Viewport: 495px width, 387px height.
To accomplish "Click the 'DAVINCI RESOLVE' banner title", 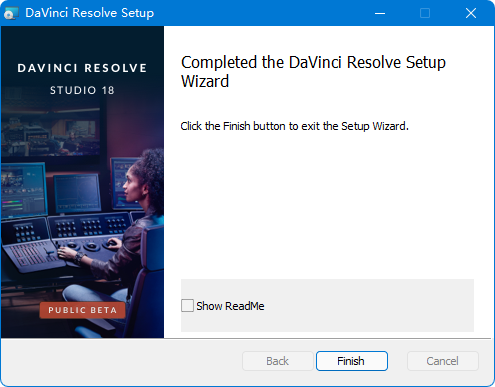I will click(82, 68).
